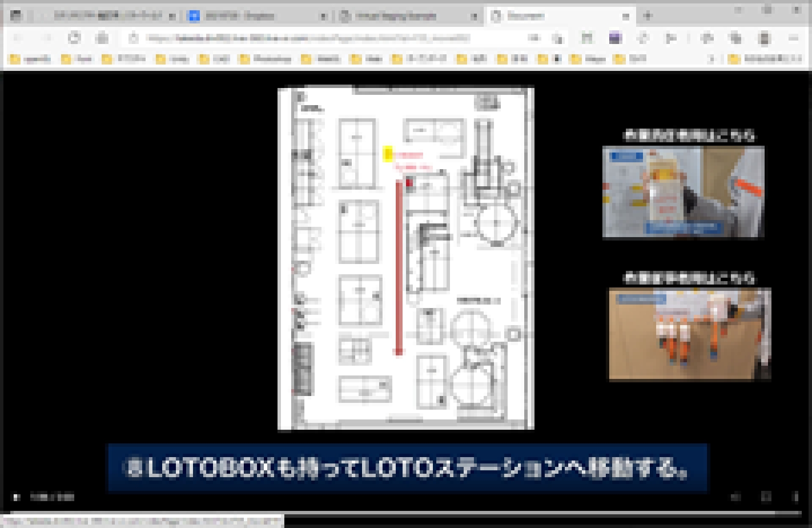The width and height of the screenshot is (812, 528).
Task: Open the tab actions menu icon
Action: 16,16
